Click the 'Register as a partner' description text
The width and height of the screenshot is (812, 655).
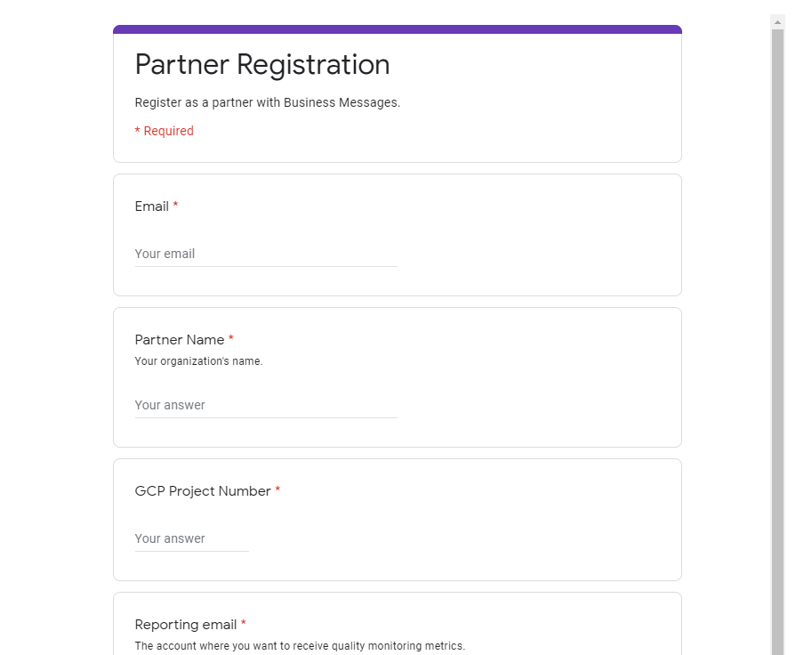click(267, 102)
